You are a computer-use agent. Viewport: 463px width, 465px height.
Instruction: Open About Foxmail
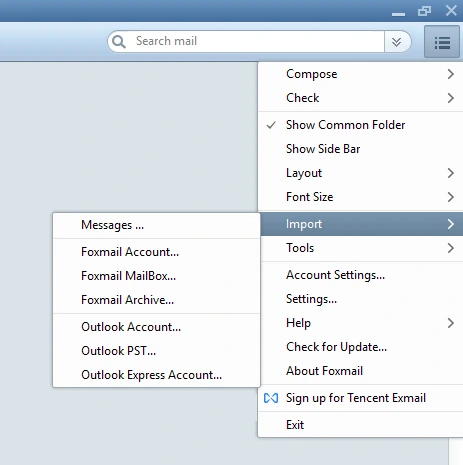tap(362, 371)
